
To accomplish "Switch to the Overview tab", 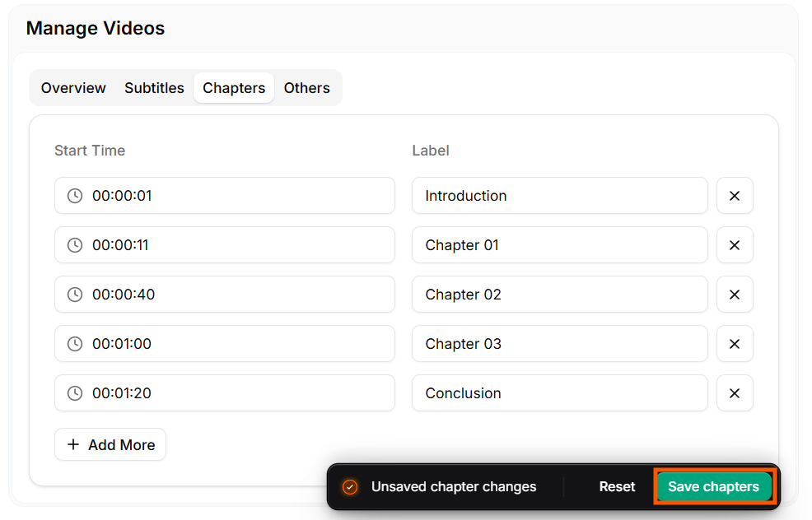I will coord(72,88).
